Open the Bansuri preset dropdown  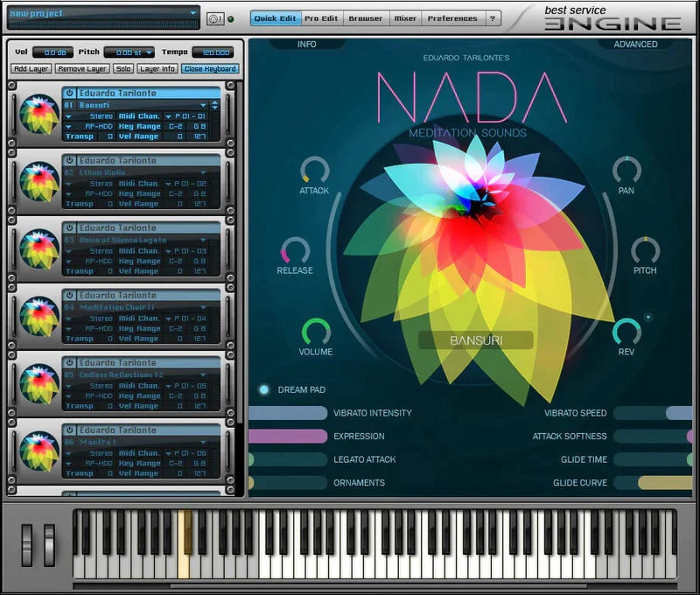(x=204, y=105)
